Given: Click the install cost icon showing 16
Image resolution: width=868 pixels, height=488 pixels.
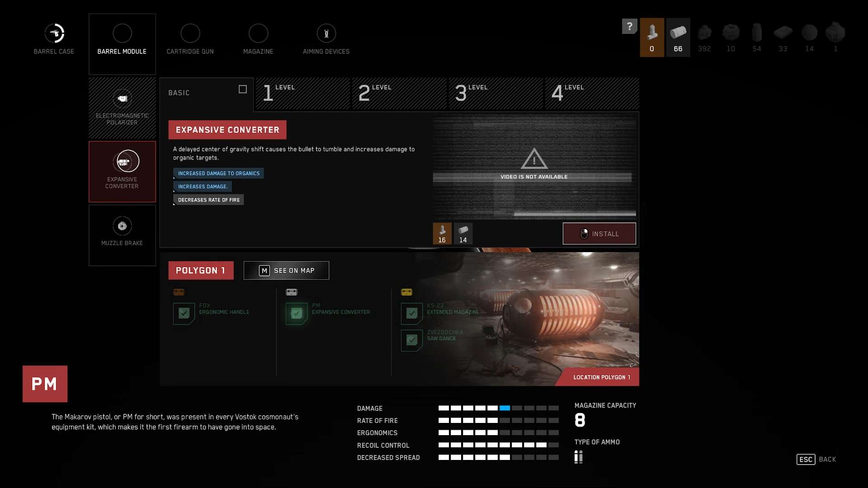Looking at the screenshot, I should (442, 234).
